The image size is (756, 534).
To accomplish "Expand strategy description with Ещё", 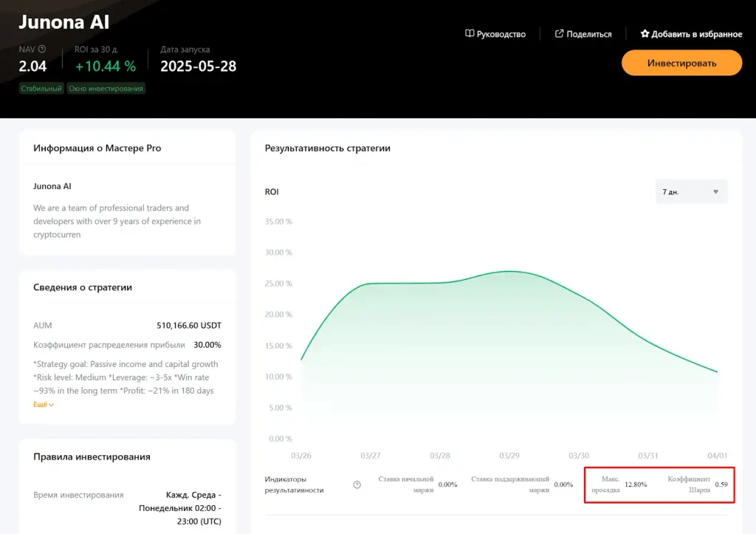I will pyautogui.click(x=44, y=404).
